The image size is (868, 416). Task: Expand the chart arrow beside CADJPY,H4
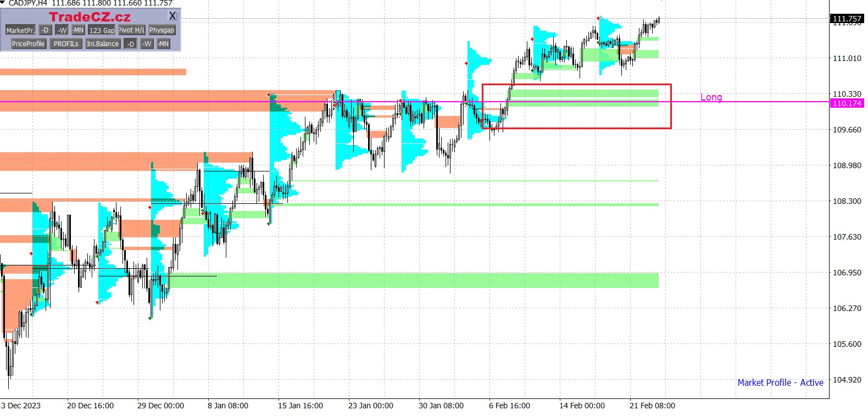click(x=3, y=3)
